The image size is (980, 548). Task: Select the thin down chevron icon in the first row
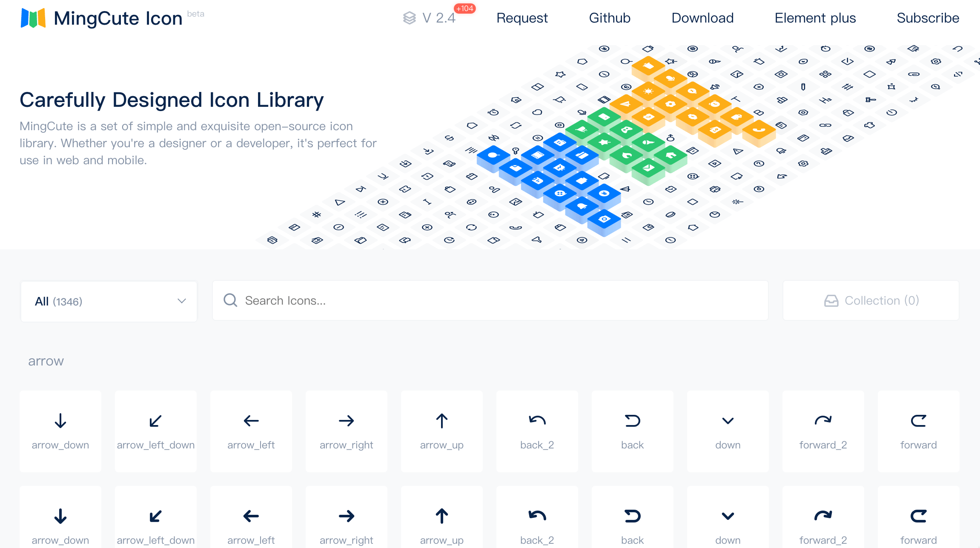tap(728, 421)
